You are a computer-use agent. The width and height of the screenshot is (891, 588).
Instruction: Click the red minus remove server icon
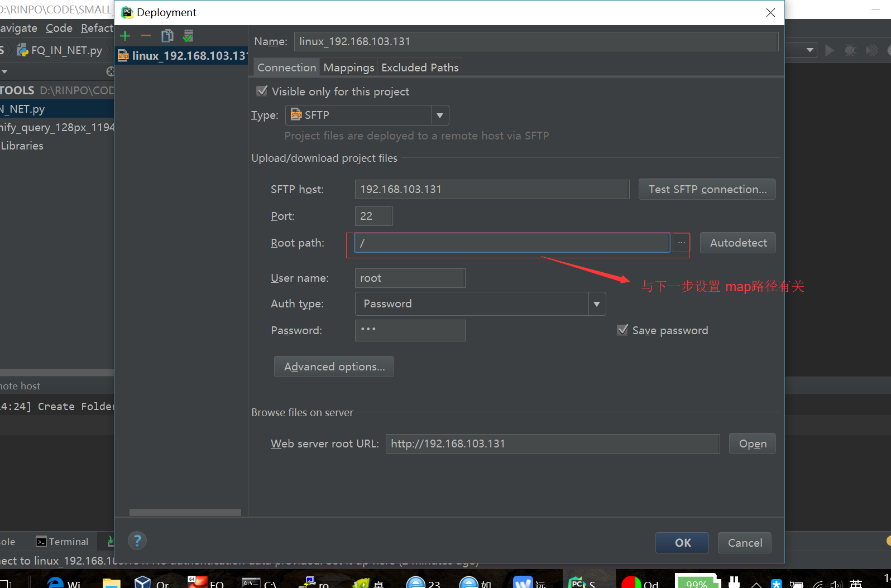click(x=146, y=36)
